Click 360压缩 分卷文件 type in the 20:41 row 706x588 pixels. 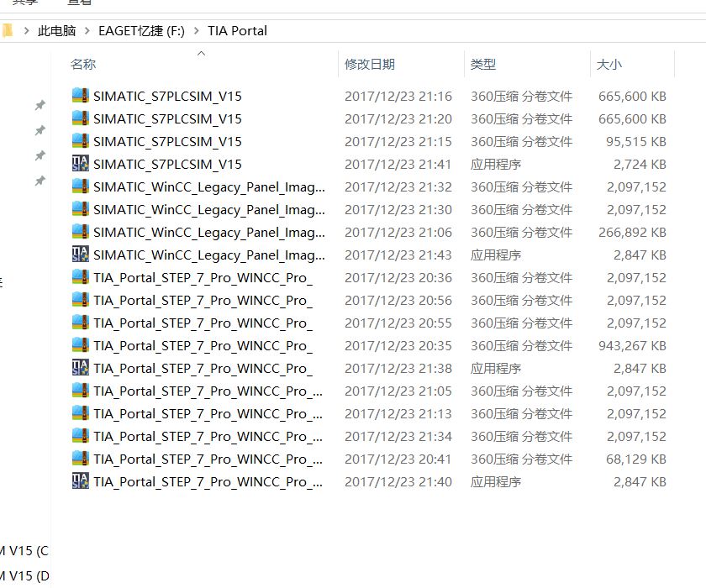pos(521,459)
